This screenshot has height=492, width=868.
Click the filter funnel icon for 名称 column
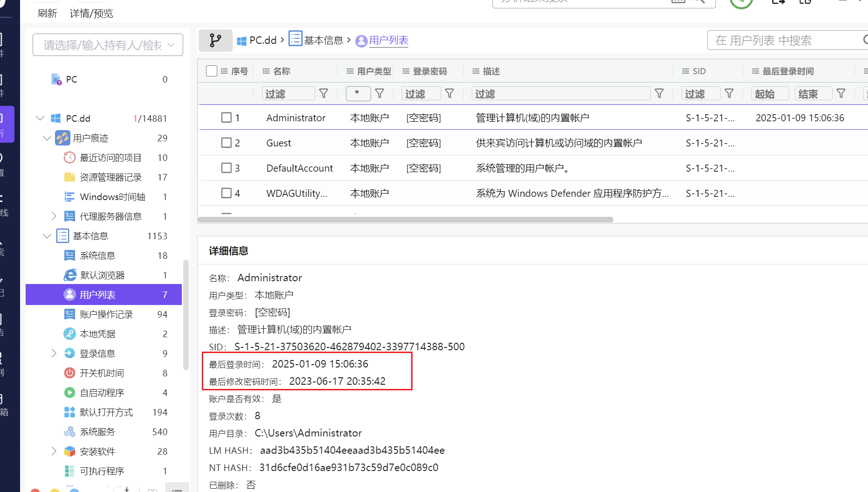324,94
